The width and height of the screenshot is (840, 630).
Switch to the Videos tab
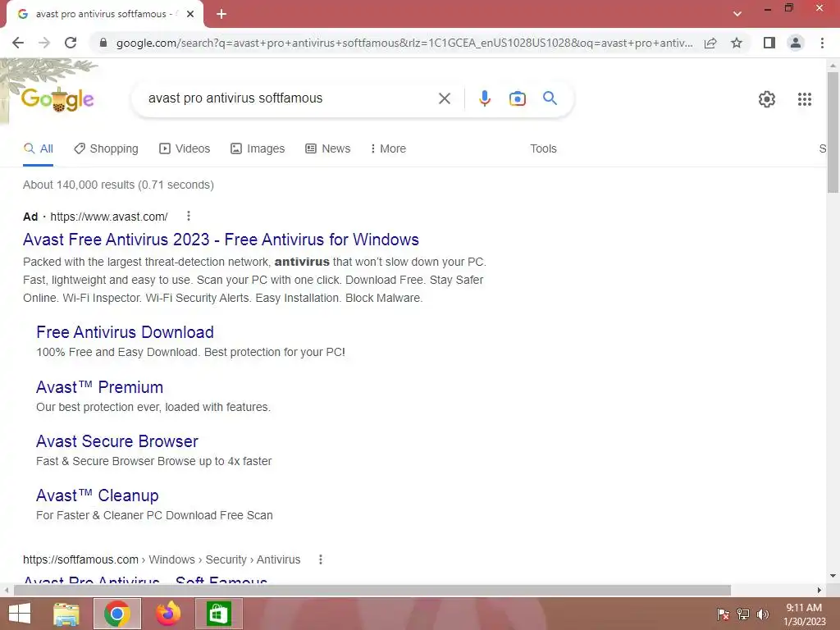click(x=185, y=149)
